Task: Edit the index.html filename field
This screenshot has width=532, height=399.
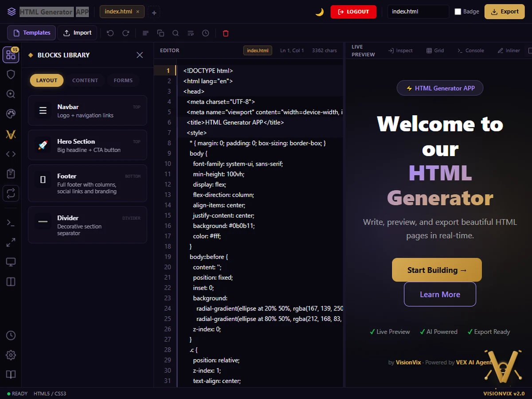Action: tap(418, 12)
